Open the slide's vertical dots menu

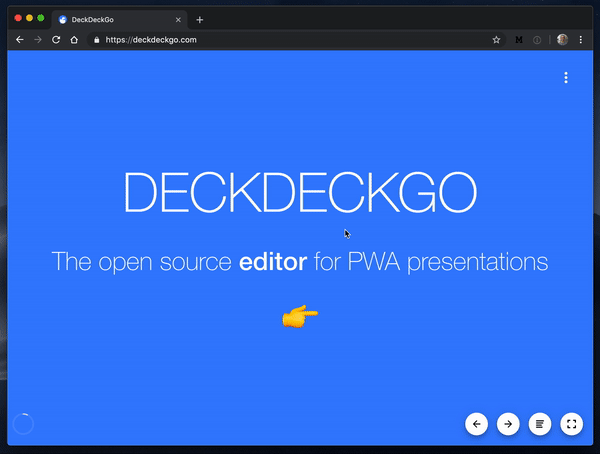tap(566, 78)
